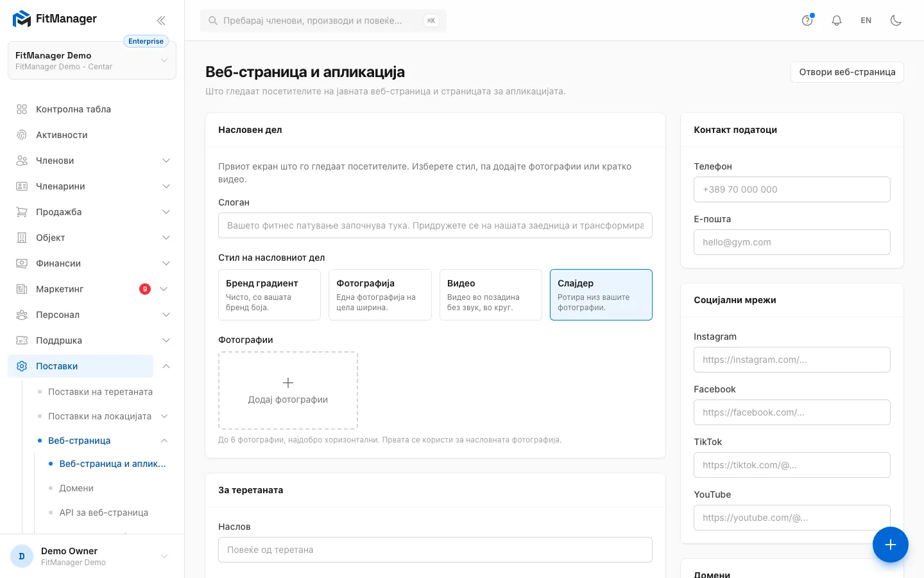
Task: Click the Контролна табла grid icon
Action: click(x=22, y=109)
